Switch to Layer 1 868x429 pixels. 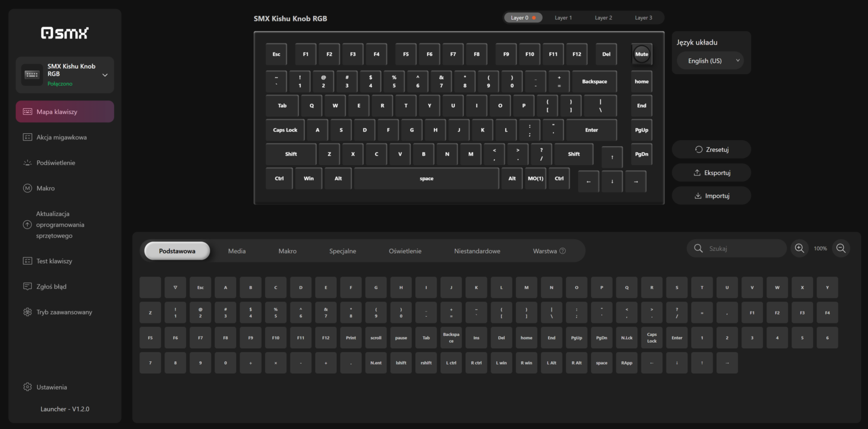pos(563,17)
